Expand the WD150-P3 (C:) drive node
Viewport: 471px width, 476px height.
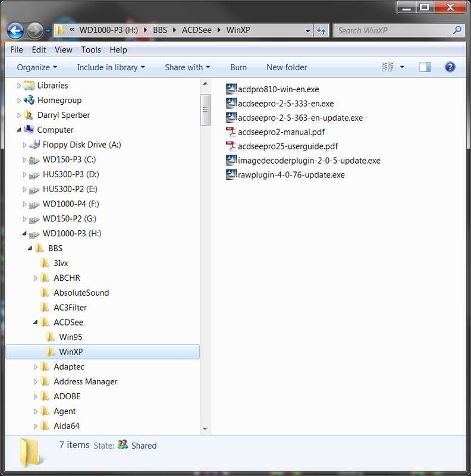click(x=24, y=159)
